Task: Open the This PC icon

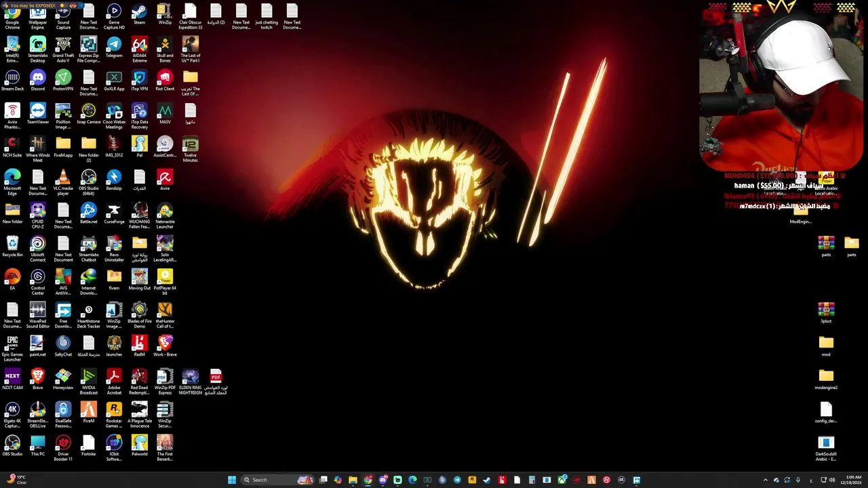Action: [x=38, y=447]
